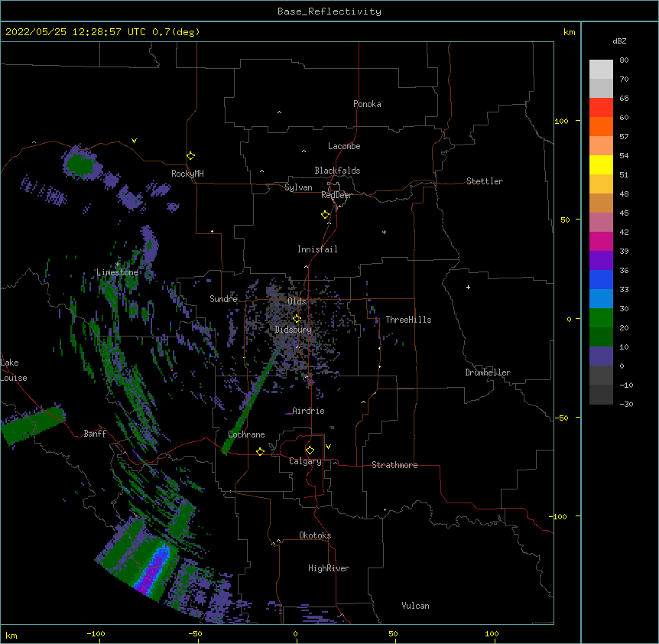659x644 pixels.
Task: Pick the light blue 30-33 dBZ legend color
Action: point(601,298)
